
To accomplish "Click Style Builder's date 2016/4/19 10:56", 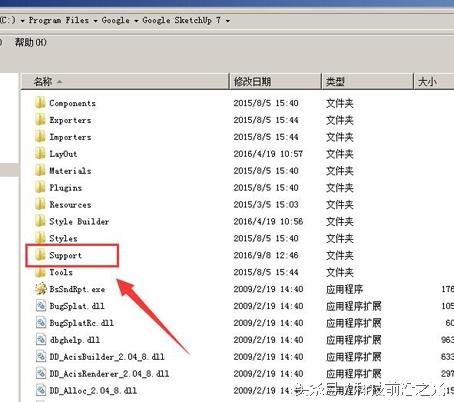I will pyautogui.click(x=268, y=221).
